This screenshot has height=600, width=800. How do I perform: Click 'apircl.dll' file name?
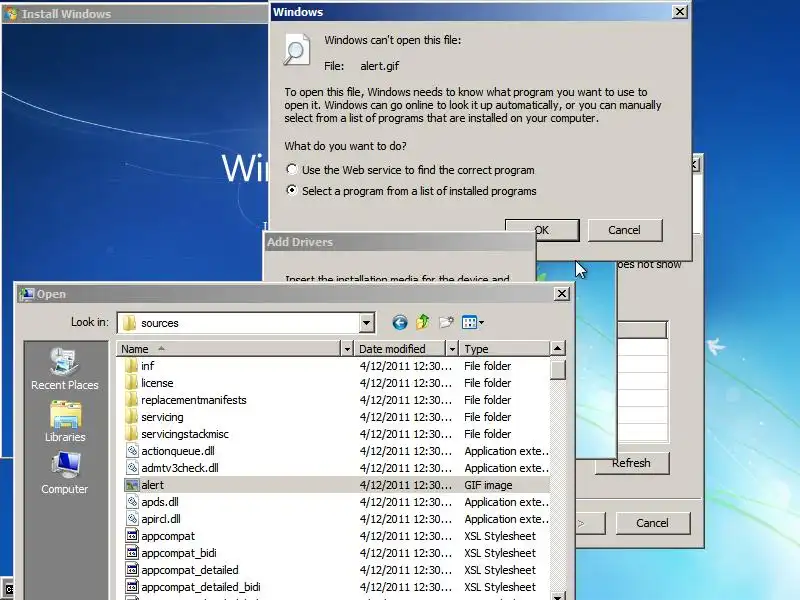pyautogui.click(x=161, y=518)
